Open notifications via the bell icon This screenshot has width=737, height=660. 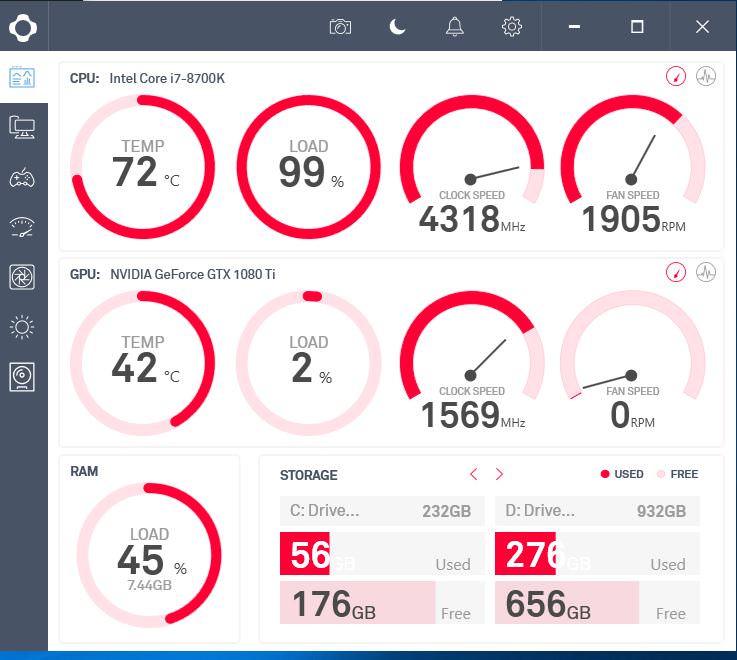point(455,27)
